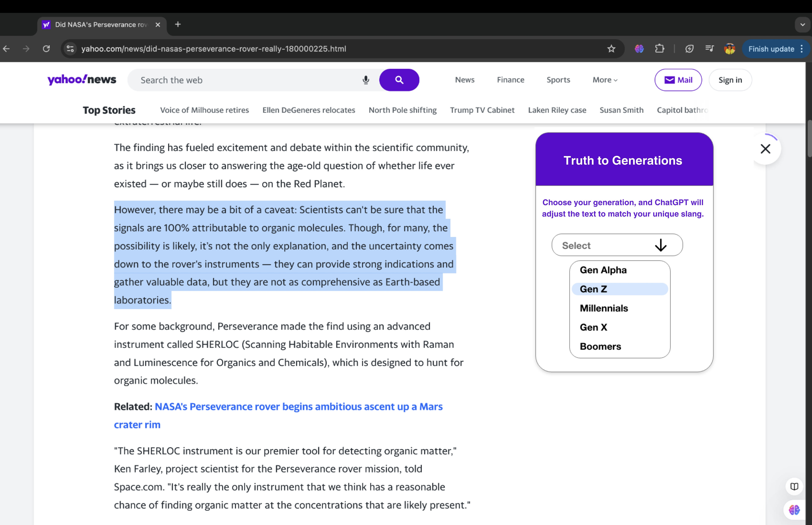This screenshot has width=812, height=525.
Task: Open Laken Riley case story
Action: tap(557, 110)
